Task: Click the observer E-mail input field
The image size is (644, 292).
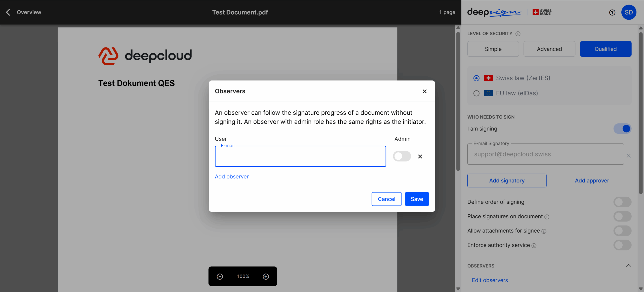Action: [300, 156]
